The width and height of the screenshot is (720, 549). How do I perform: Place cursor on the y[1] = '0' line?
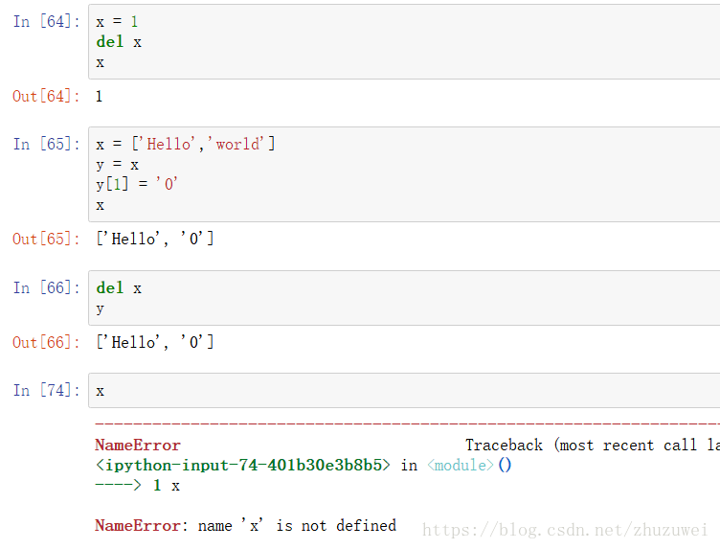coord(137,184)
